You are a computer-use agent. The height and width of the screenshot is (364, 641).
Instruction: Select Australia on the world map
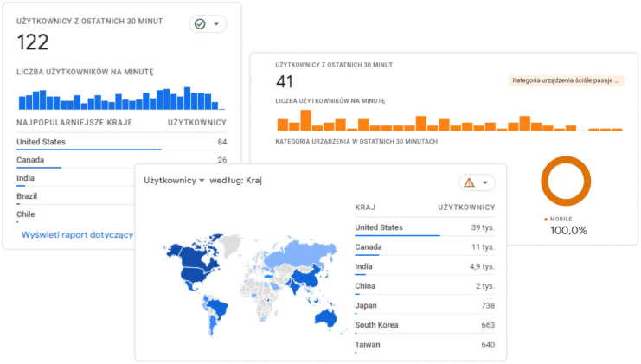327,316
